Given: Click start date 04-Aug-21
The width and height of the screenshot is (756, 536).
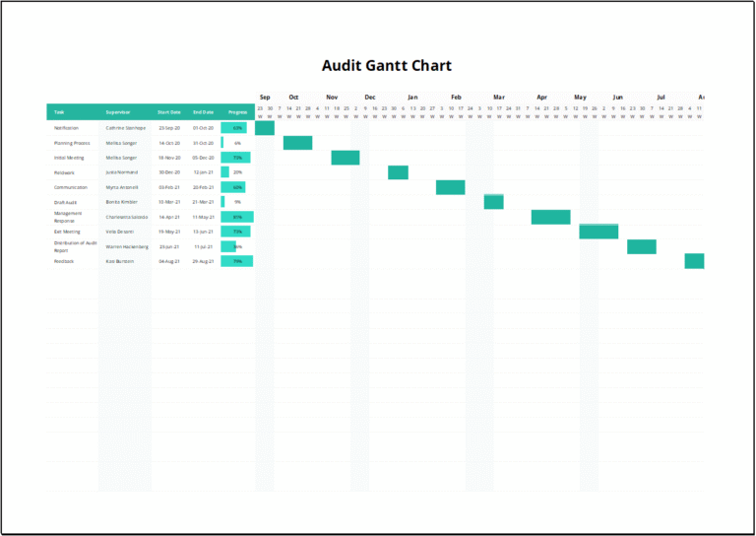Looking at the screenshot, I should (169, 261).
